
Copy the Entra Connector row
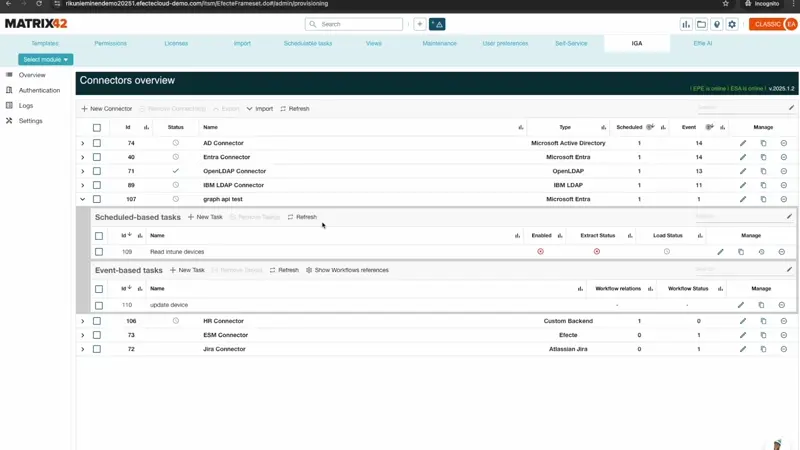763,157
